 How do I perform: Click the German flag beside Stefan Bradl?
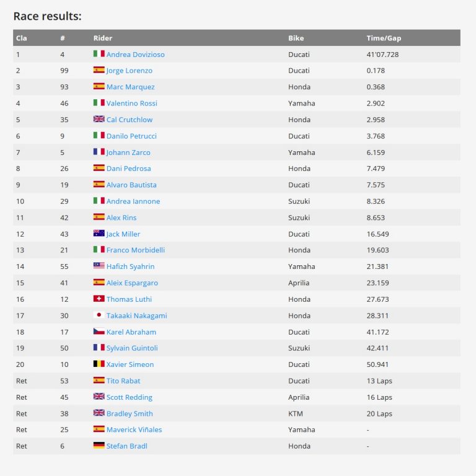(x=99, y=446)
